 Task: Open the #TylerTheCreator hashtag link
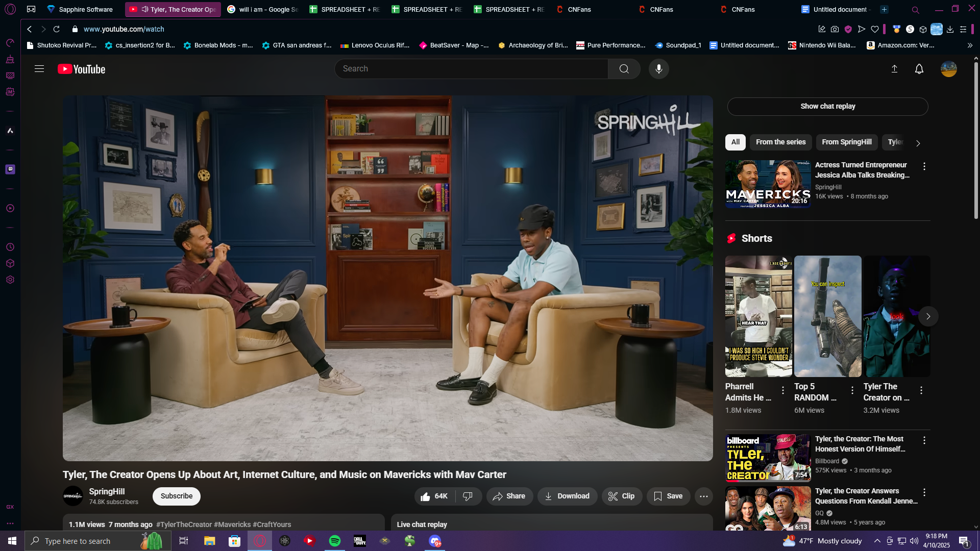pos(184,524)
